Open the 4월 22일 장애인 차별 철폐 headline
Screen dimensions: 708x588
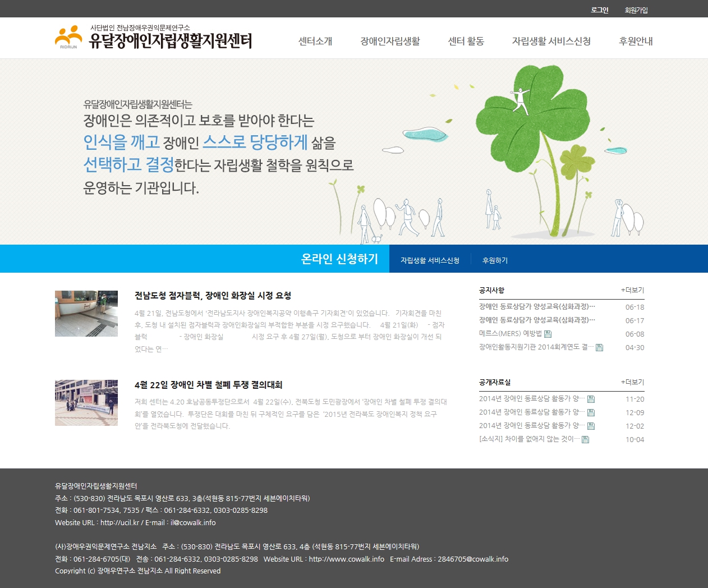point(208,385)
